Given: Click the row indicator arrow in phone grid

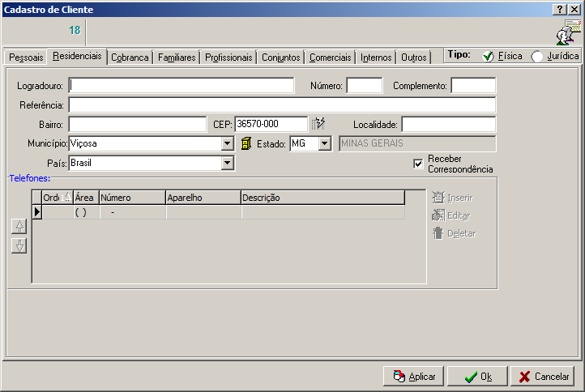Looking at the screenshot, I should (36, 212).
